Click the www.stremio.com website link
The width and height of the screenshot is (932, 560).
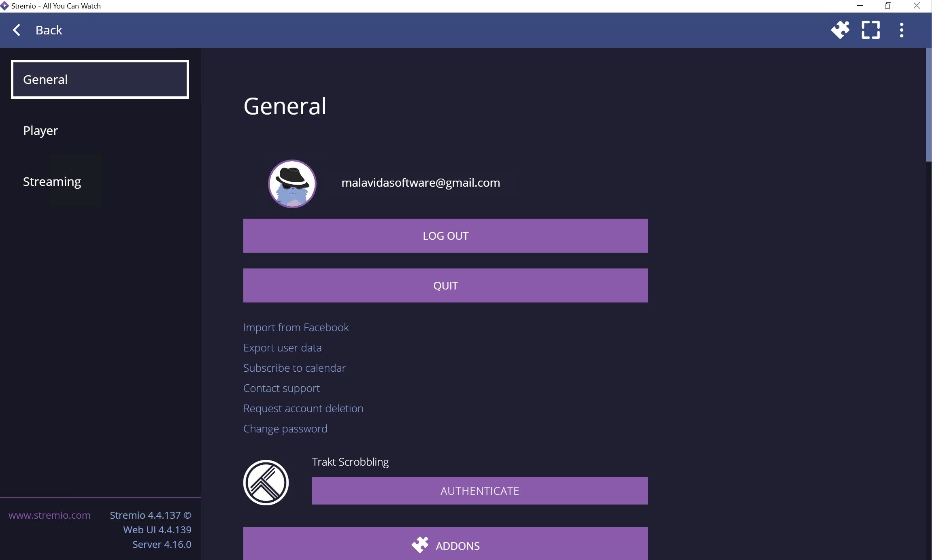tap(49, 515)
